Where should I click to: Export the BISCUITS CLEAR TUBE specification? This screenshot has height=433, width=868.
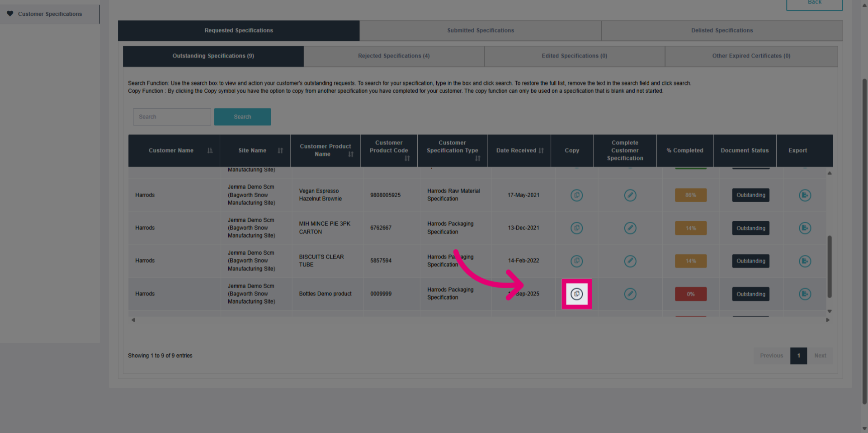[805, 261]
